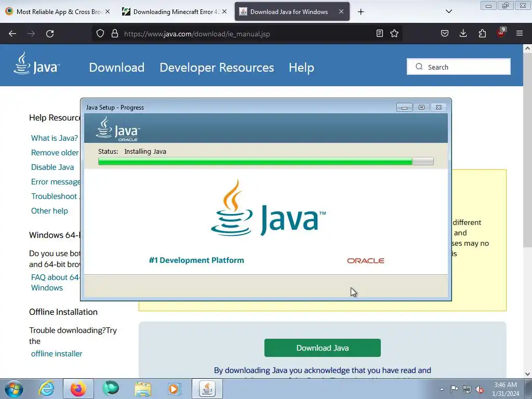
Task: Open the Firefox hamburger menu
Action: click(x=520, y=33)
